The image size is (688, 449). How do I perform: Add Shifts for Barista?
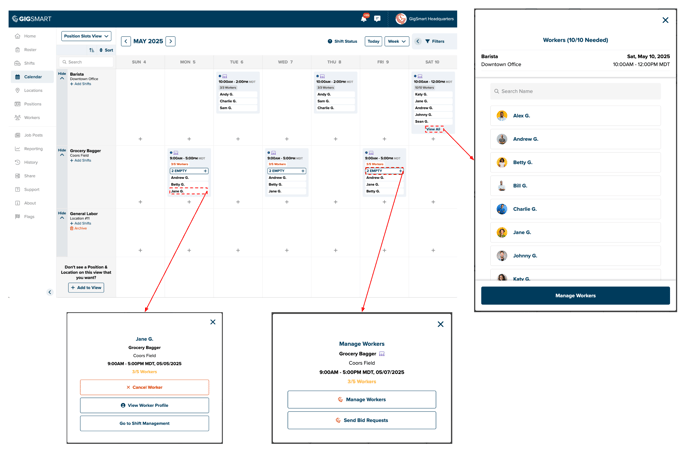tap(81, 84)
